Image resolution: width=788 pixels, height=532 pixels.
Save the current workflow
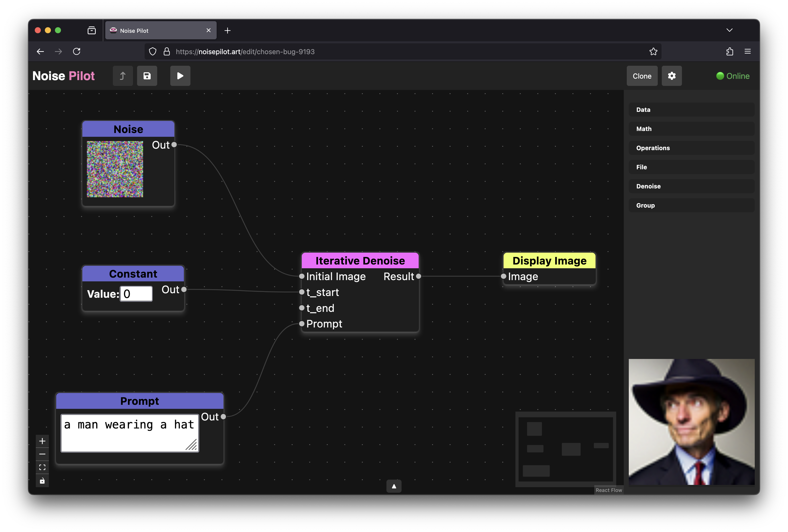point(147,76)
